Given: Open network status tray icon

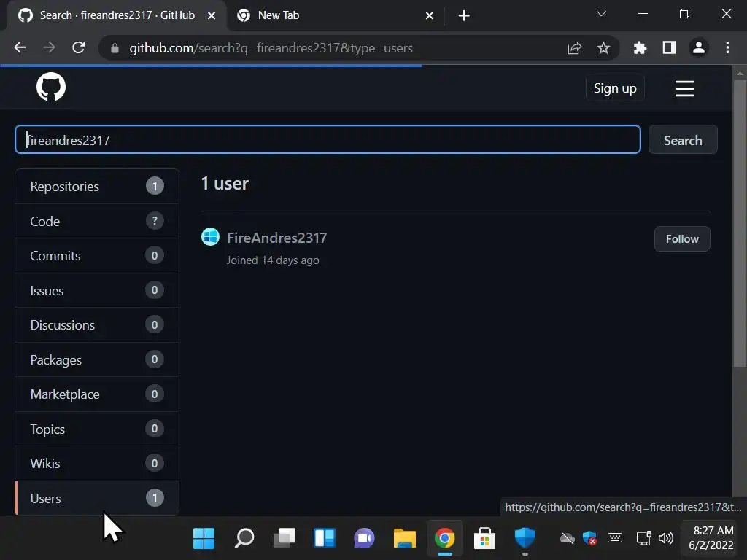Looking at the screenshot, I should pyautogui.click(x=643, y=539).
